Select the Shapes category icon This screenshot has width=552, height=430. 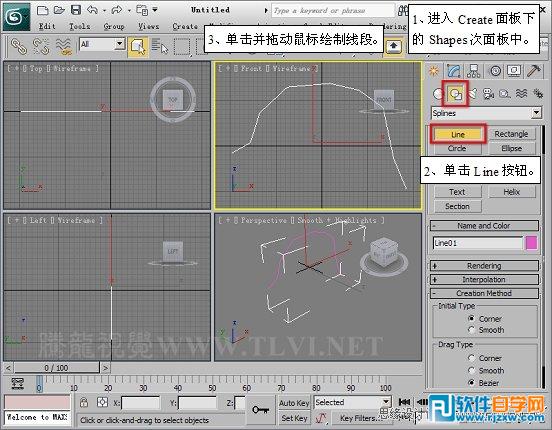pos(456,94)
